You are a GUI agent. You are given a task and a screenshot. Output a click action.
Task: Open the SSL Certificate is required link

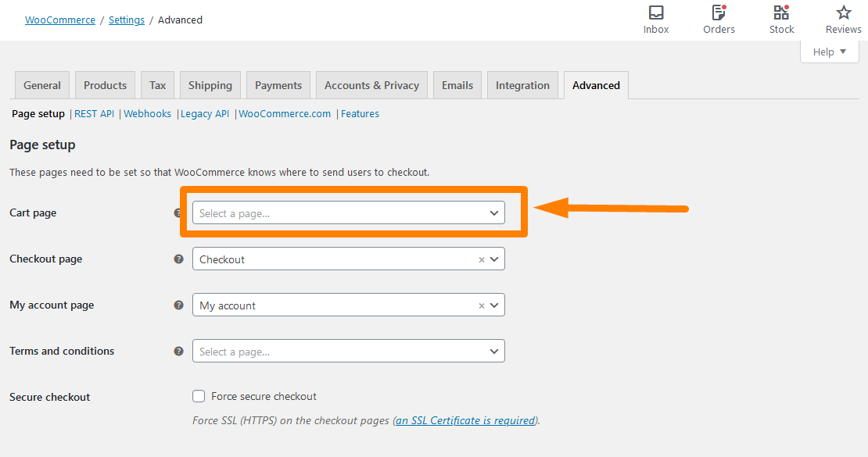click(x=465, y=420)
